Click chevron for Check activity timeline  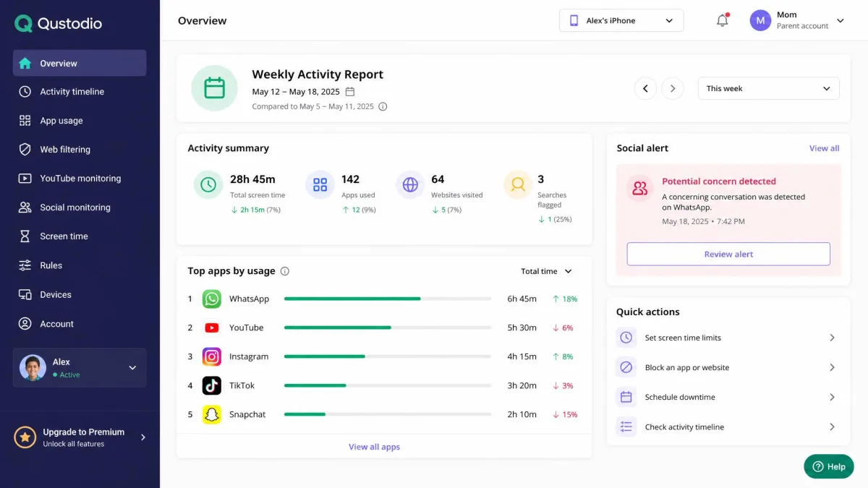(x=832, y=427)
